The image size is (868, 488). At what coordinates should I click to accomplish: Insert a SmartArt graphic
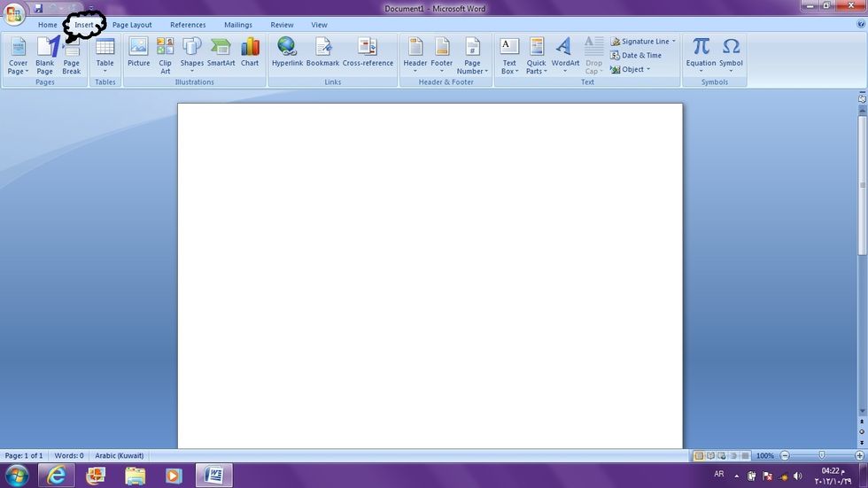pos(221,53)
